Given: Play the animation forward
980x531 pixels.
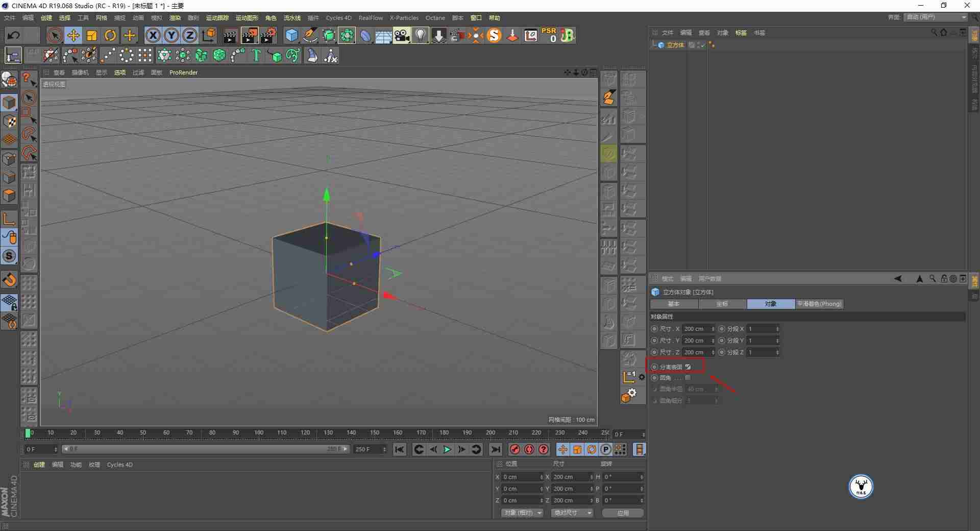Looking at the screenshot, I should [x=447, y=449].
